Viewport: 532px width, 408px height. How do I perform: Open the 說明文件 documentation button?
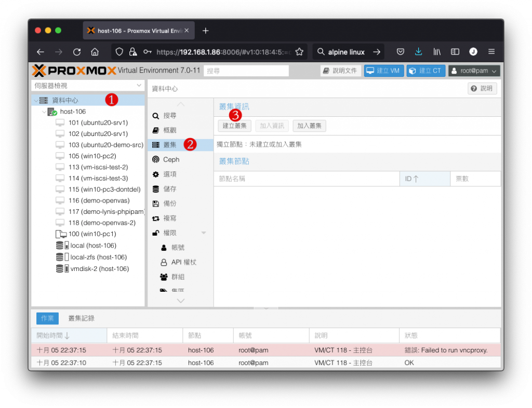click(x=340, y=71)
